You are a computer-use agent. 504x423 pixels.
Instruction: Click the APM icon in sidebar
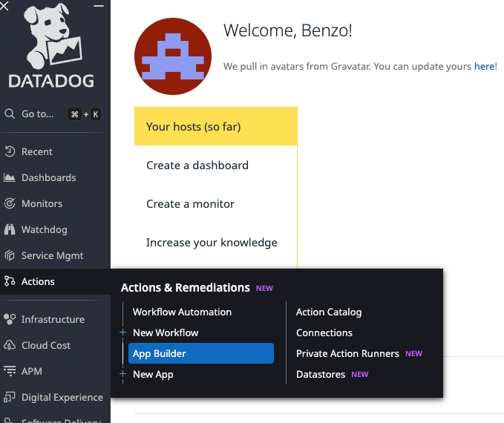point(10,371)
